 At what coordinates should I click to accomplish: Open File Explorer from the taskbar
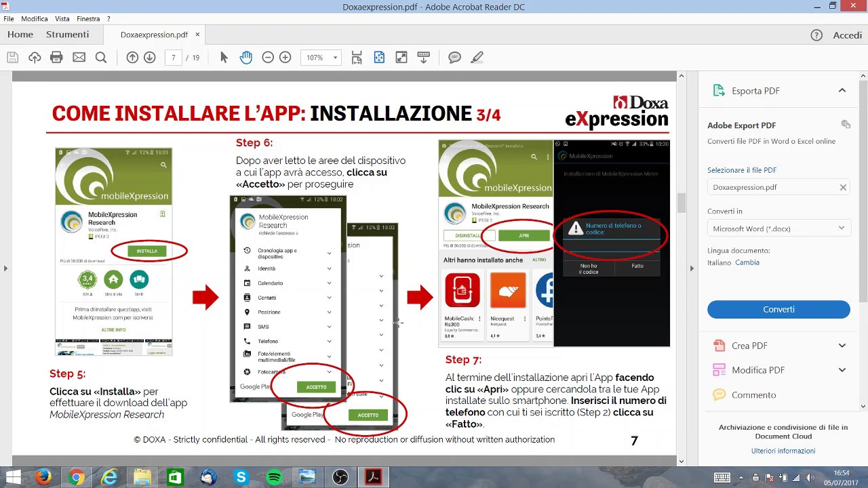142,477
